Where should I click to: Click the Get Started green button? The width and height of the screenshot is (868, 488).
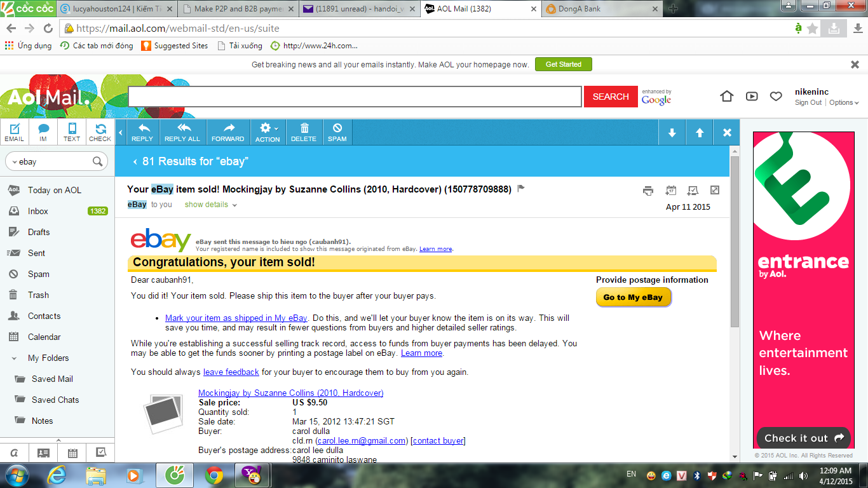point(563,64)
